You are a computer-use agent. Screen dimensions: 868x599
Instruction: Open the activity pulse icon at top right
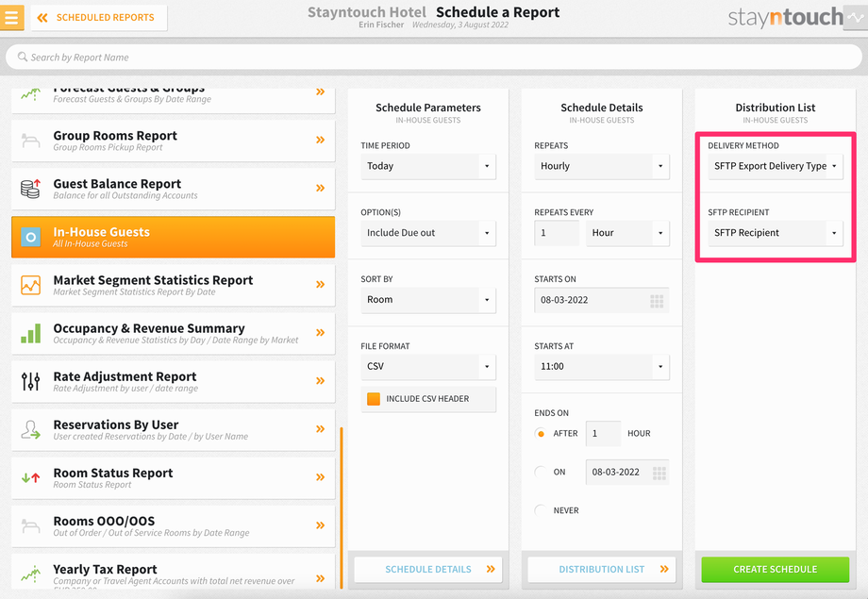click(856, 18)
